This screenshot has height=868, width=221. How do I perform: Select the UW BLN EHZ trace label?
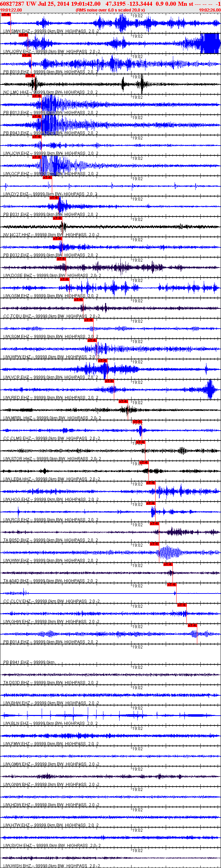click(51, 723)
